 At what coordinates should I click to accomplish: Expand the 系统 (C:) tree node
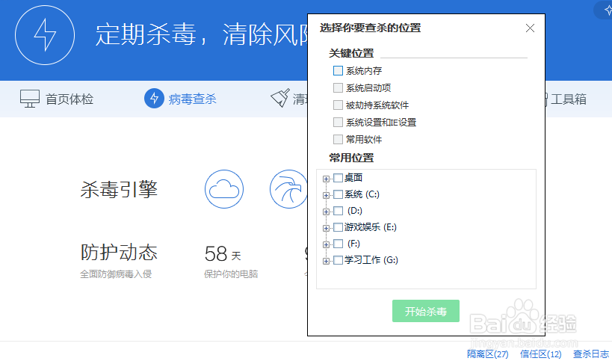pyautogui.click(x=326, y=195)
